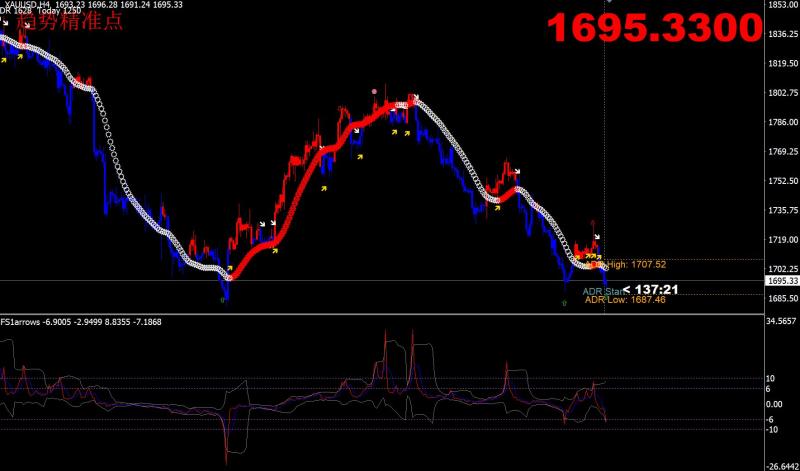The width and height of the screenshot is (800, 471).
Task: Click 1786.00 on the price scale
Action: tap(783, 122)
